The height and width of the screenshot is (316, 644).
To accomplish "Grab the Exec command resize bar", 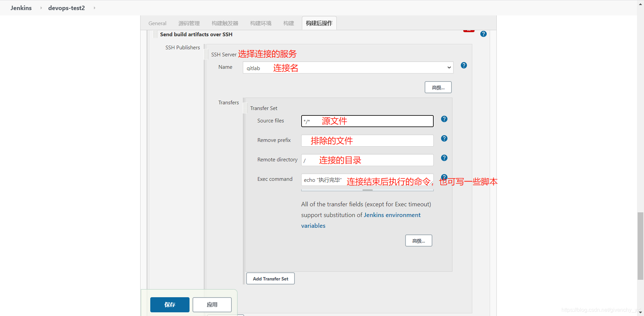I will coord(367,190).
